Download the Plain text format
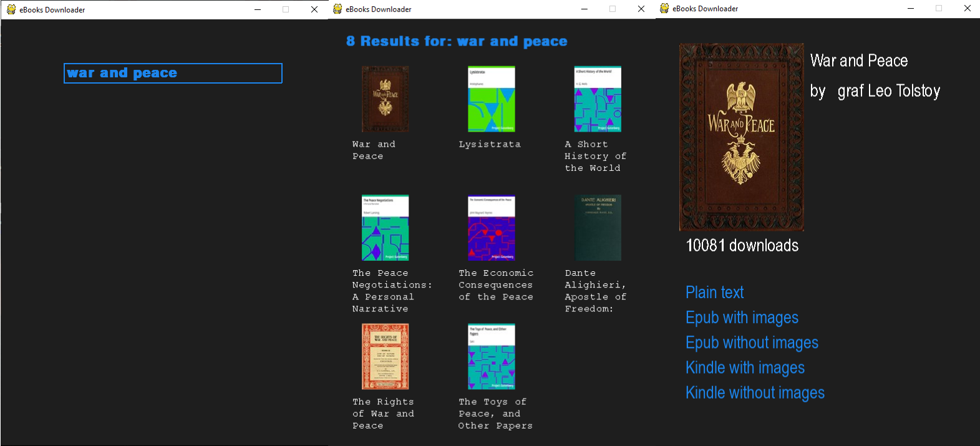 click(714, 293)
